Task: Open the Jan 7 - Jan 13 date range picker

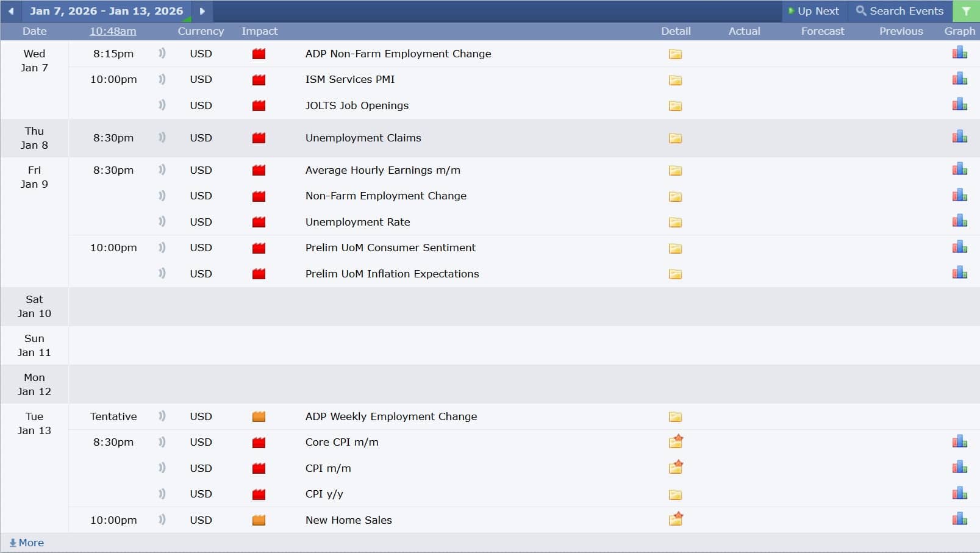Action: [106, 11]
